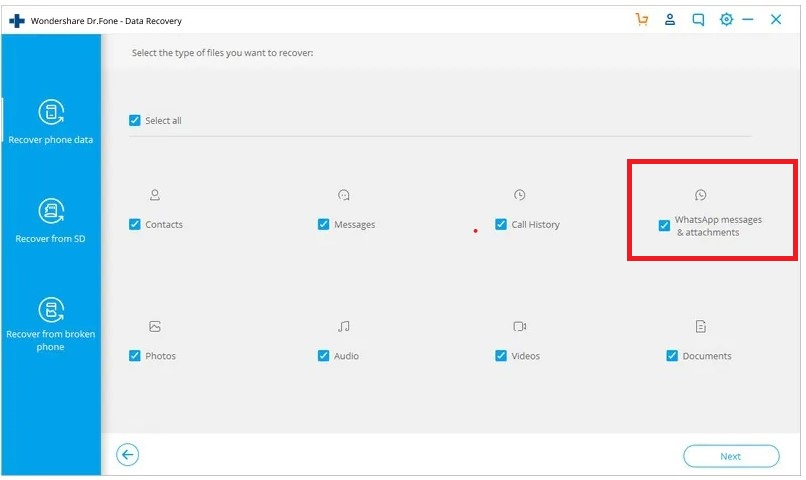Minimize the Dr.Fone window
The width and height of the screenshot is (806, 480).
[x=748, y=20]
